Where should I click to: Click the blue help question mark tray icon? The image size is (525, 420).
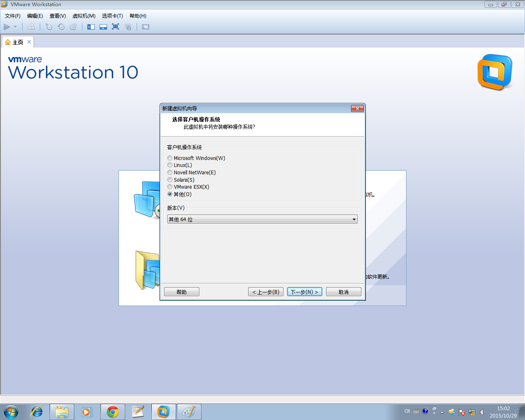pos(425,411)
